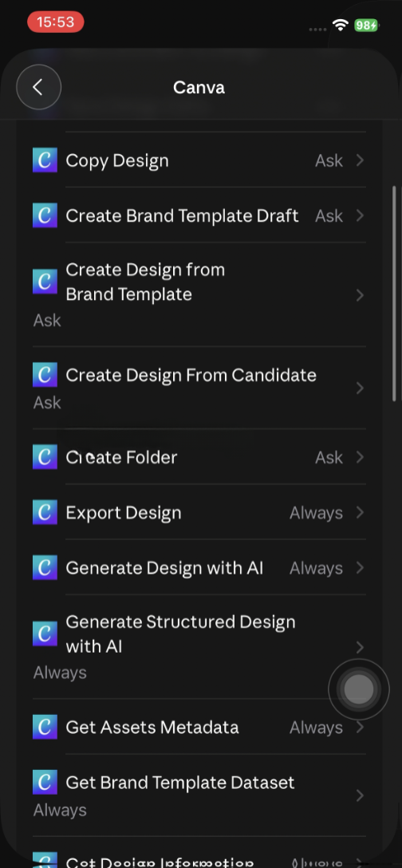The width and height of the screenshot is (402, 868).
Task: Tap the Canva icon beside Generate Design with AI
Action: (45, 567)
